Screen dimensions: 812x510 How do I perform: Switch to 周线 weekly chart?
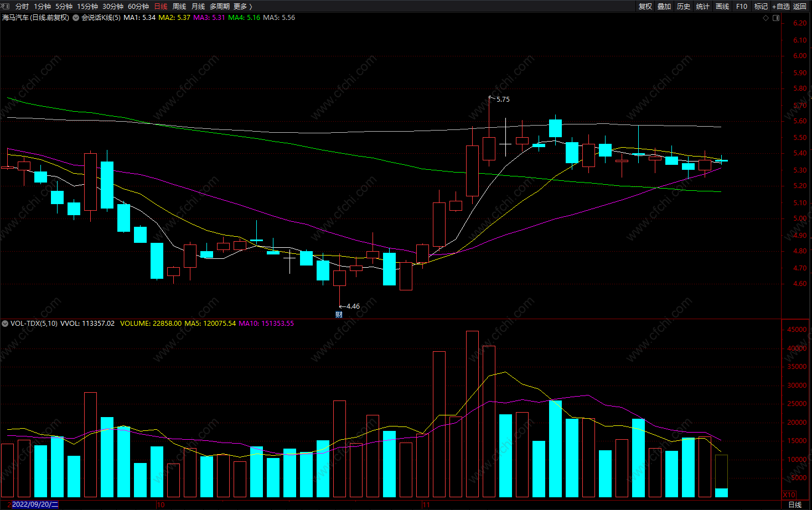[179, 7]
